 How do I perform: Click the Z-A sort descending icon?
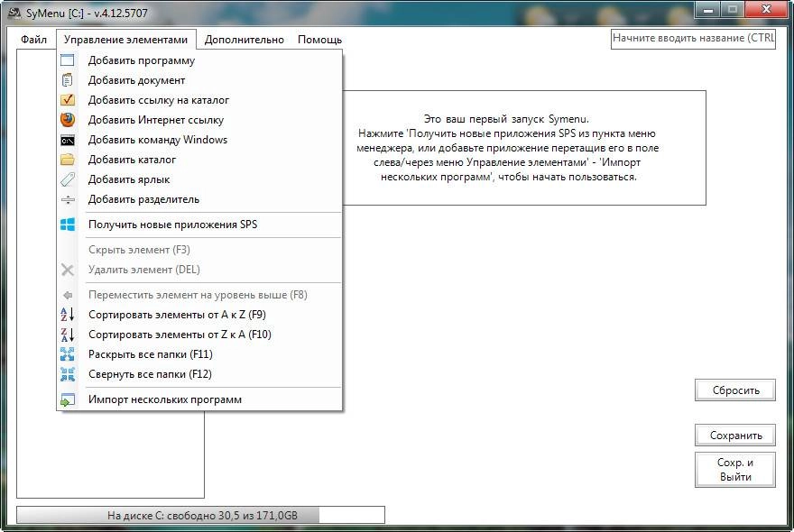68,335
